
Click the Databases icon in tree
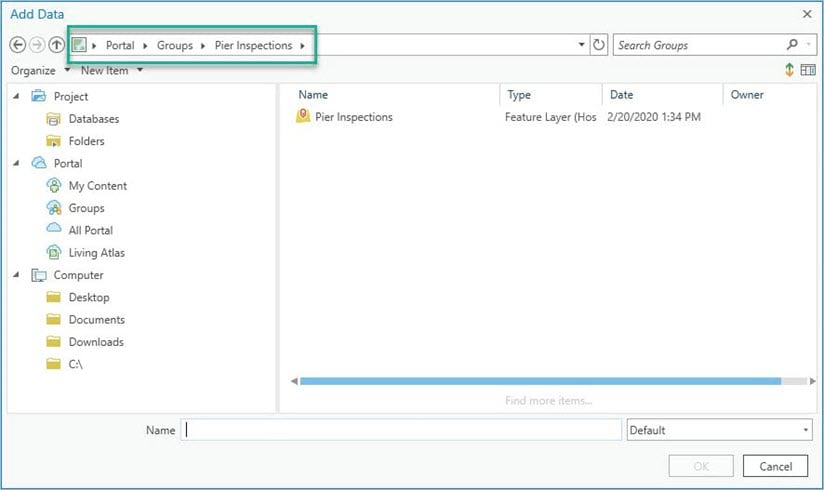54,119
